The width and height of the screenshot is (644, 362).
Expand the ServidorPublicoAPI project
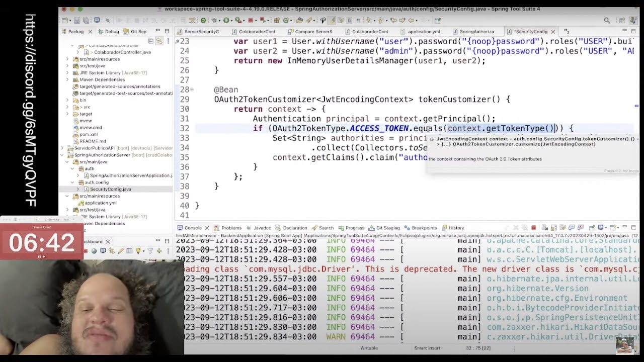(62, 148)
